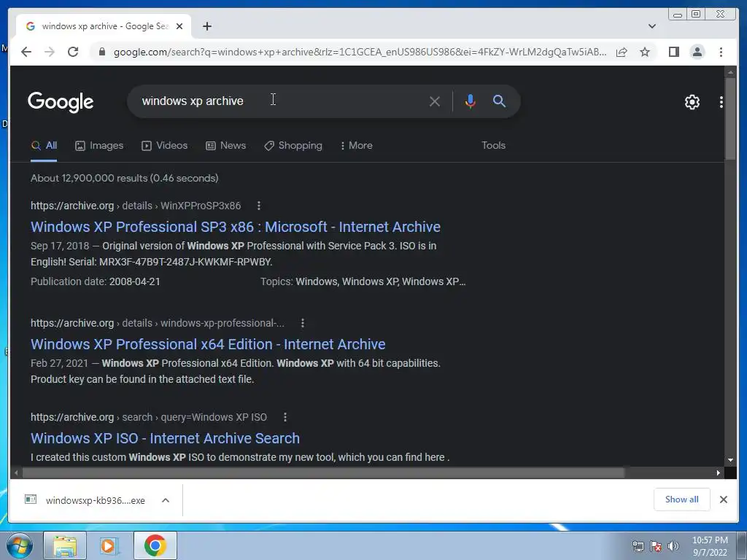View site information via padlock icon
747x560 pixels.
(x=101, y=52)
